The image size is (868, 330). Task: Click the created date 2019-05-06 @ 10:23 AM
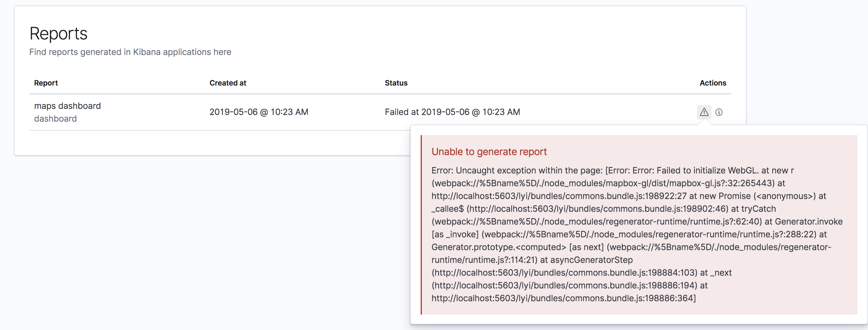point(259,112)
